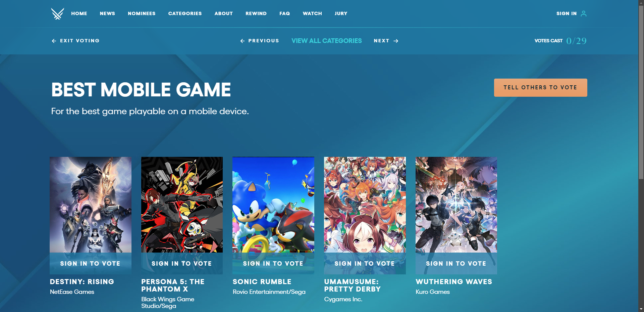Click the Cygames Inc. developer text
Viewport: 644px width, 312px height.
pyautogui.click(x=343, y=299)
